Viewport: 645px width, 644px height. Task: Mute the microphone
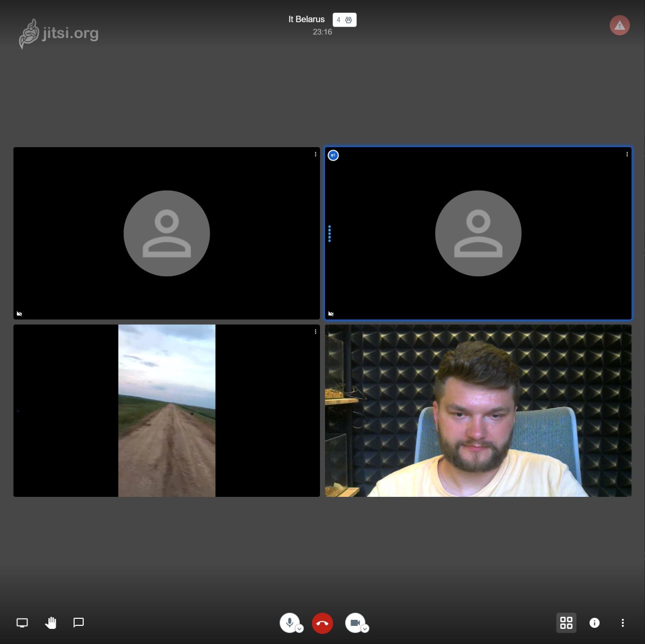290,623
